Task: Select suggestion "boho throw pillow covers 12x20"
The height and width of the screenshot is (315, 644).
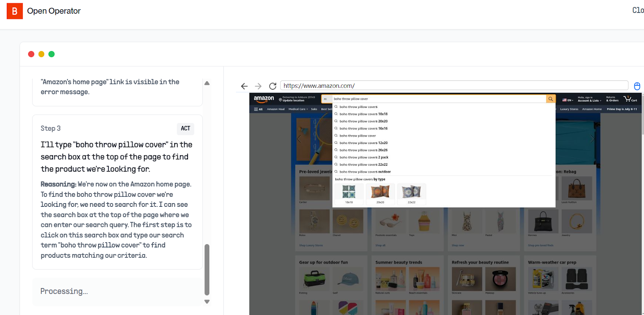Action: click(444, 143)
